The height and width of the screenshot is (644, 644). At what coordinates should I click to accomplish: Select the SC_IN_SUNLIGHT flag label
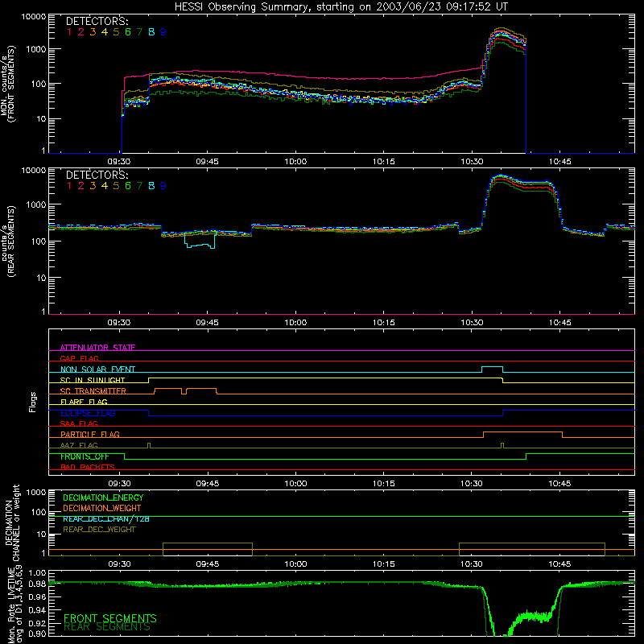pos(93,380)
